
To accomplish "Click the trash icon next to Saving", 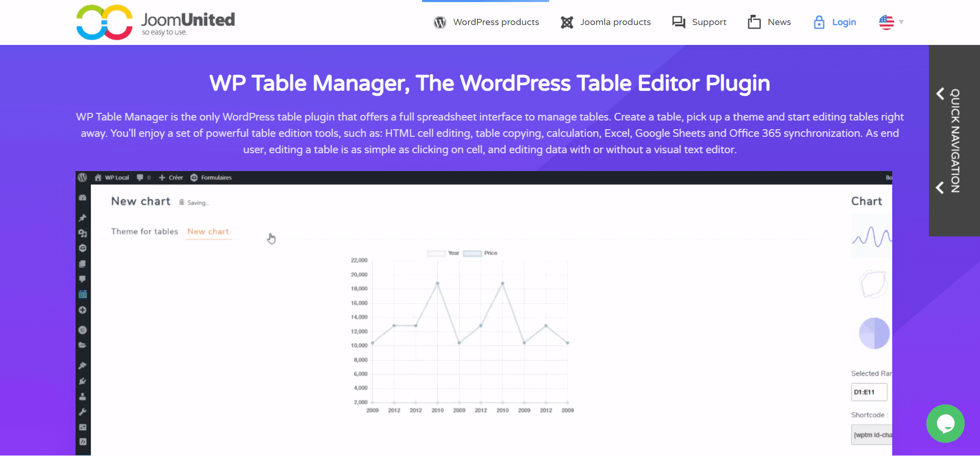I will (x=181, y=202).
